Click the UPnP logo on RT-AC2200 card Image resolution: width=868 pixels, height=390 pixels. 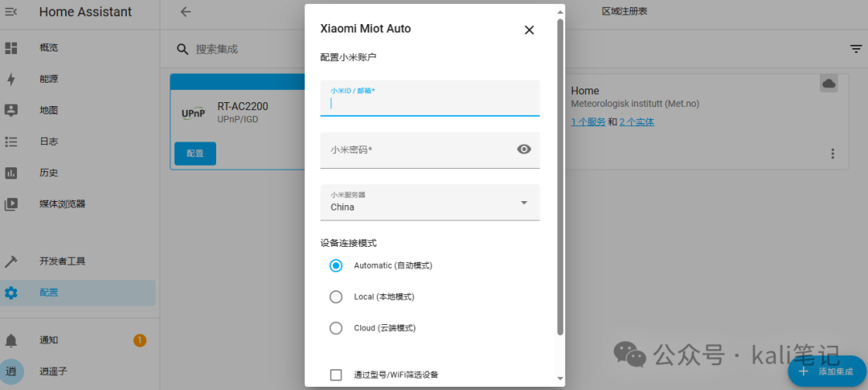click(x=194, y=113)
